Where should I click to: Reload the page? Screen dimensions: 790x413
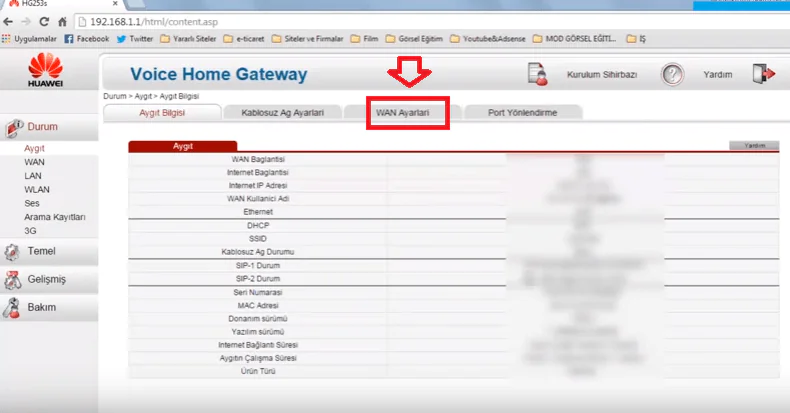[x=44, y=22]
